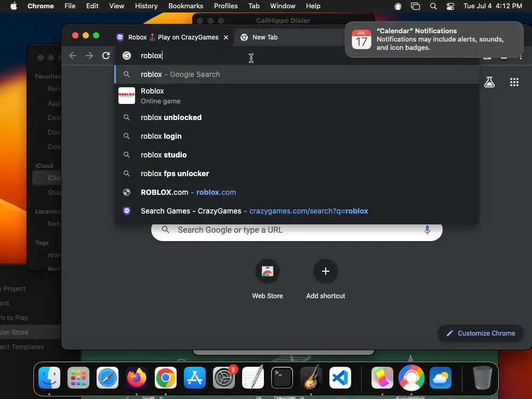Close the Robox CrazyGames tab
Screen dimensions: 532x399
pyautogui.click(x=226, y=37)
